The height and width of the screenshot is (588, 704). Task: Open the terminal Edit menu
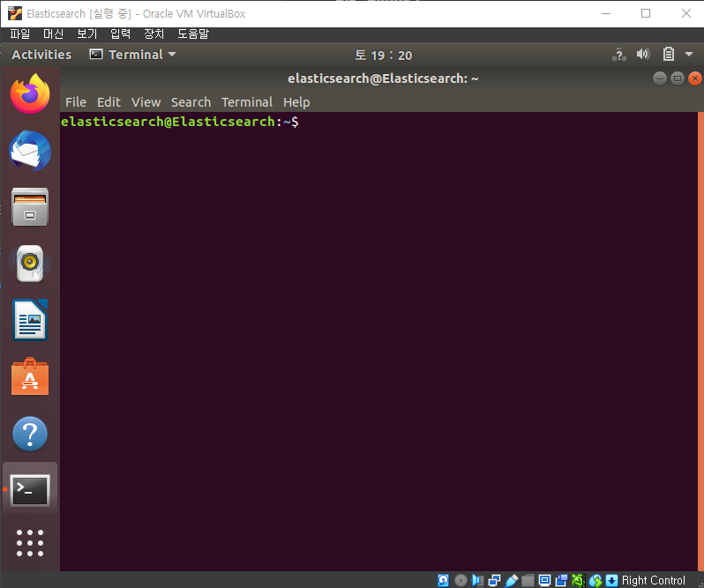tap(109, 102)
